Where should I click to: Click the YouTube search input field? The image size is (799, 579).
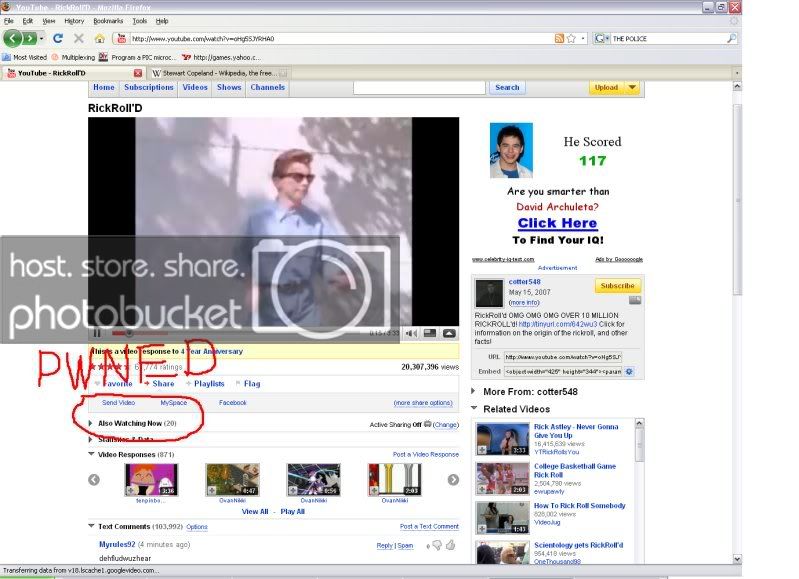click(x=419, y=88)
